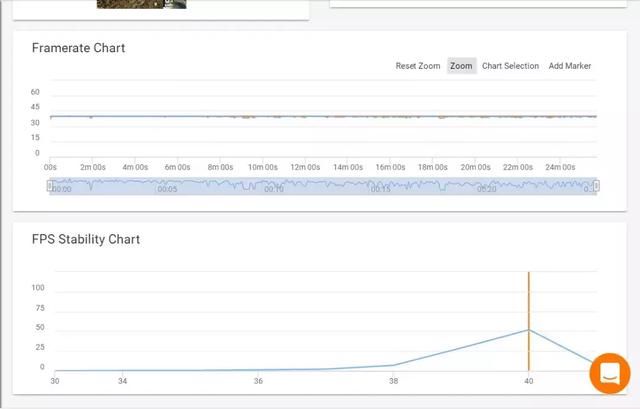
Task: Open the orange chat support widget
Action: (x=609, y=374)
